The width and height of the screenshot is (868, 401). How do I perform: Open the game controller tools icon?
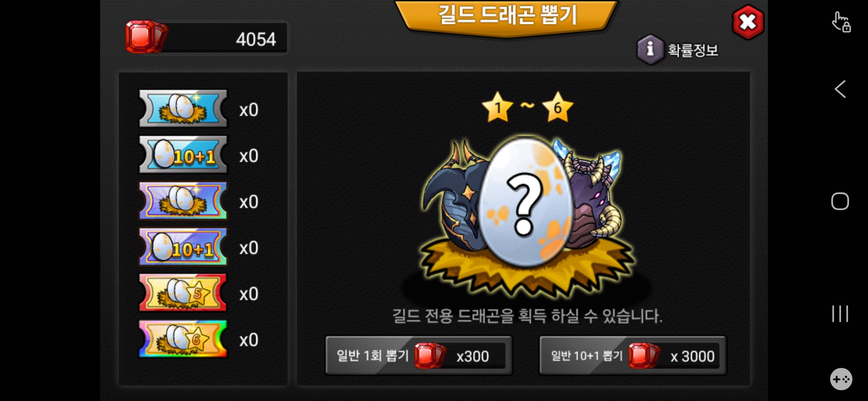pos(841,379)
